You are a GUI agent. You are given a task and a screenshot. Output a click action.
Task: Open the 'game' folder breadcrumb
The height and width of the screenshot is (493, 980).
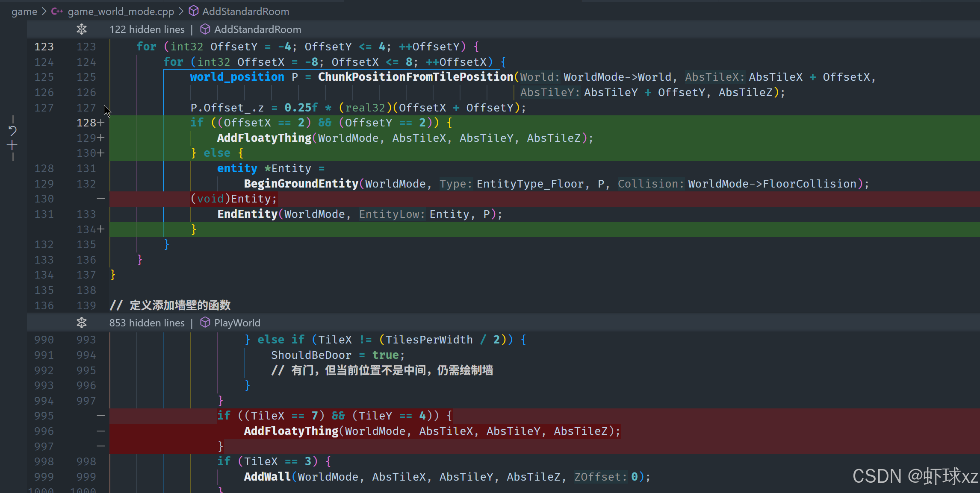click(24, 12)
